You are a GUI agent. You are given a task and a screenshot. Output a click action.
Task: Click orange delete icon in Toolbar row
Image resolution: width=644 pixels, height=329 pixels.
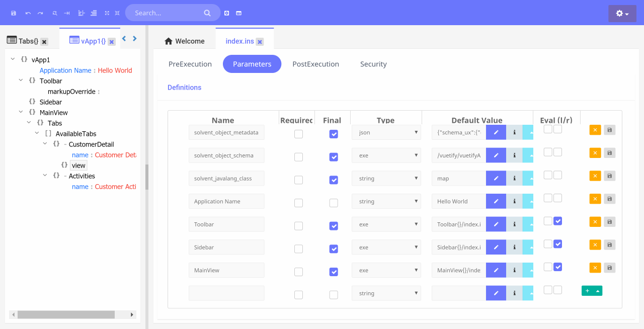595,222
